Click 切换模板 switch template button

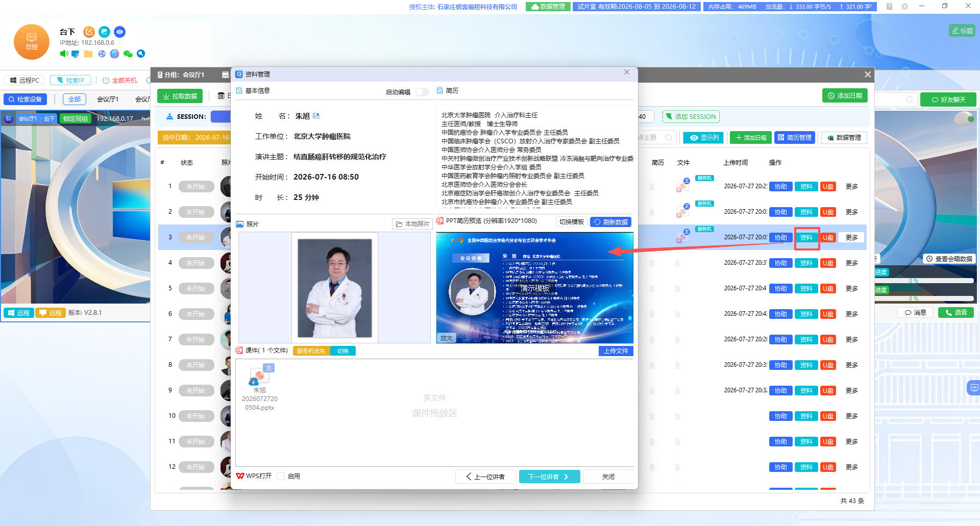click(x=572, y=222)
